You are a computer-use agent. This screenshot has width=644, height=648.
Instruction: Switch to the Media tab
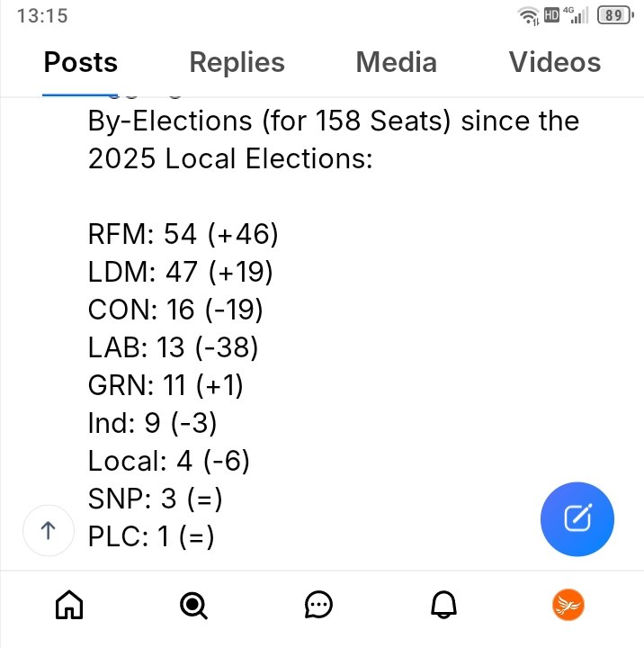pos(396,62)
